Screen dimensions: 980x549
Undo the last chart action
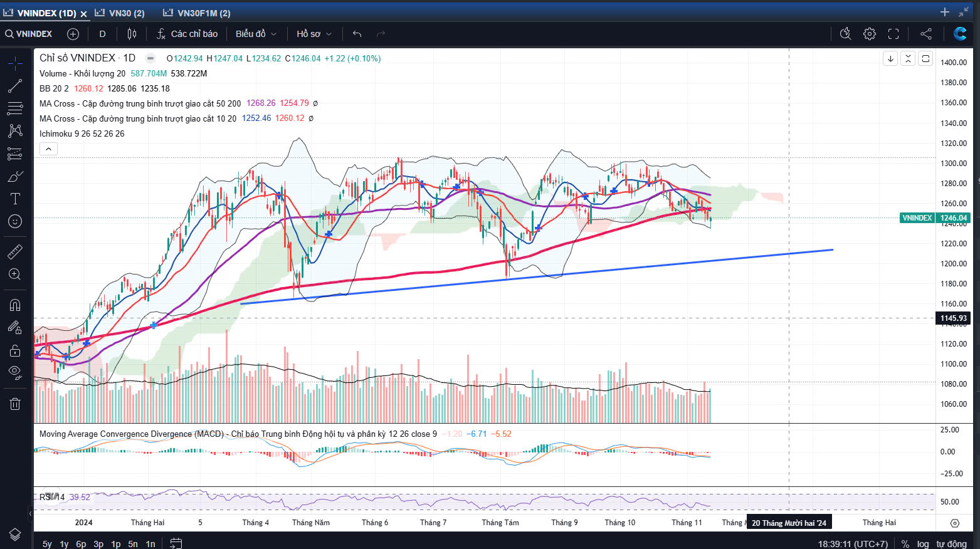click(x=357, y=34)
